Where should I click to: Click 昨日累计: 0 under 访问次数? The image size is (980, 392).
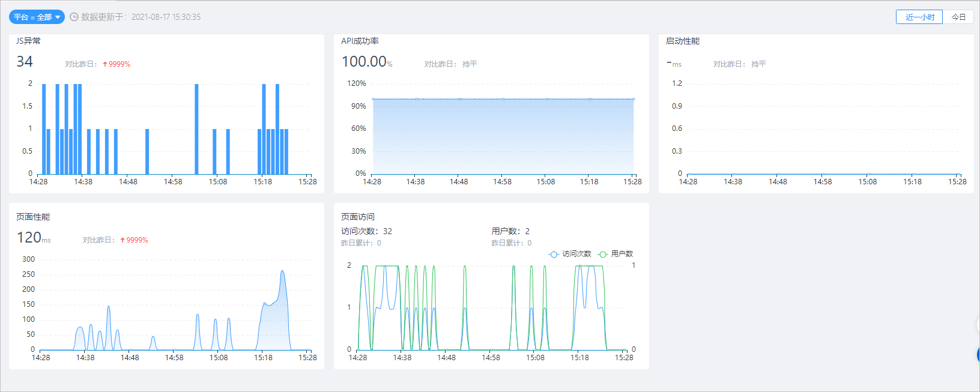(361, 243)
